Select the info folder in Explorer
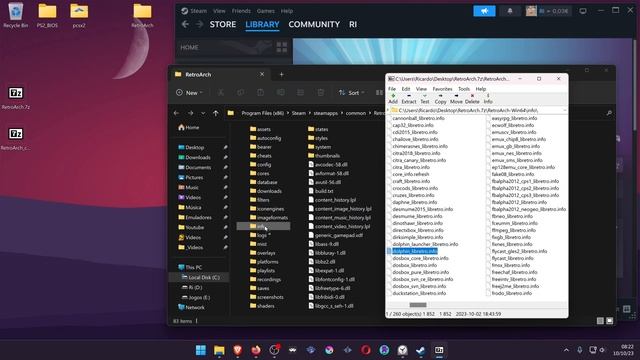640x360 pixels. (x=263, y=226)
